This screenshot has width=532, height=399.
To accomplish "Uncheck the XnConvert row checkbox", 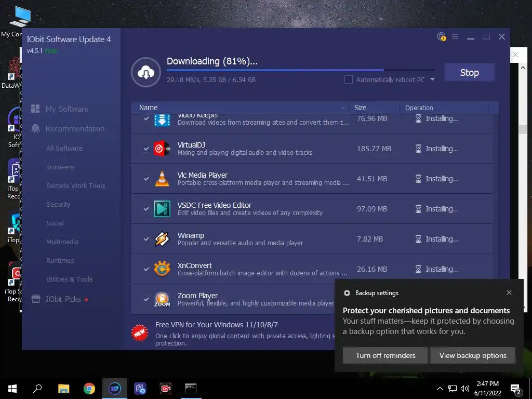I will pyautogui.click(x=146, y=269).
